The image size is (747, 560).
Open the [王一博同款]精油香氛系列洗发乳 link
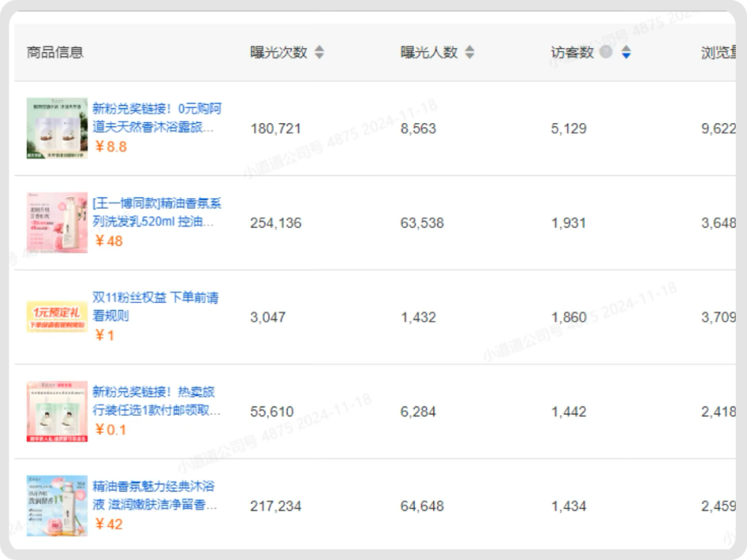156,213
